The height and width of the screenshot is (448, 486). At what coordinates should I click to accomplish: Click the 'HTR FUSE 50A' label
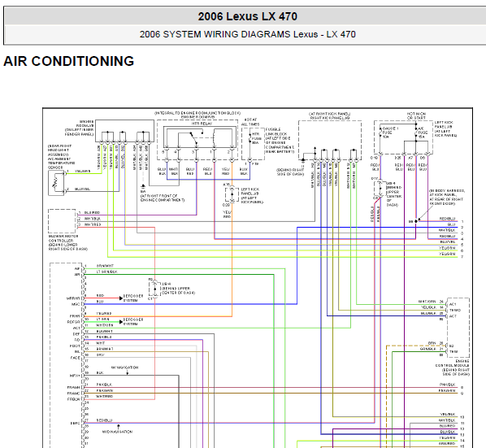[x=256, y=138]
